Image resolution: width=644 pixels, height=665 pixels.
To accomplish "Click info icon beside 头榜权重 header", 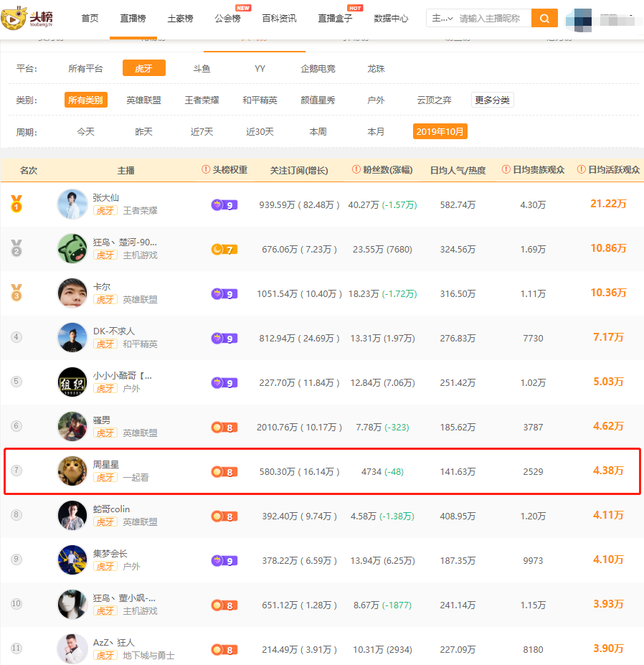I will (206, 169).
